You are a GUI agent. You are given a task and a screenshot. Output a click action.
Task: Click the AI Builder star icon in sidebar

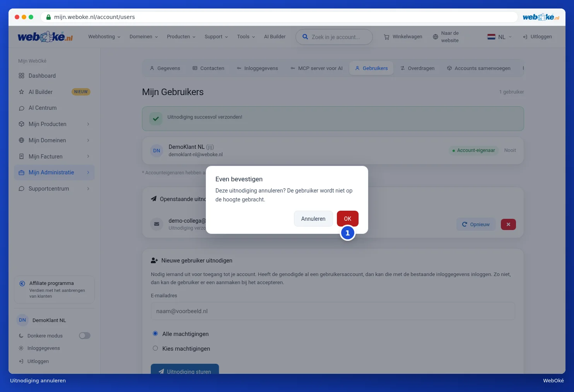click(22, 92)
